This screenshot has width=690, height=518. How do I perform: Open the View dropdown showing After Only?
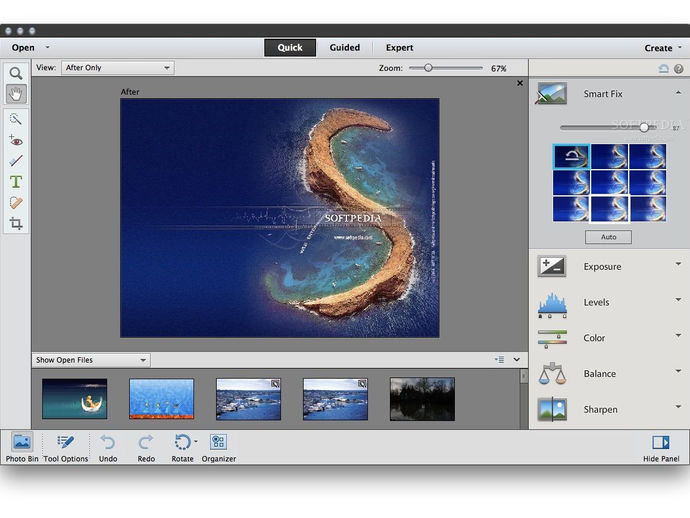[117, 68]
